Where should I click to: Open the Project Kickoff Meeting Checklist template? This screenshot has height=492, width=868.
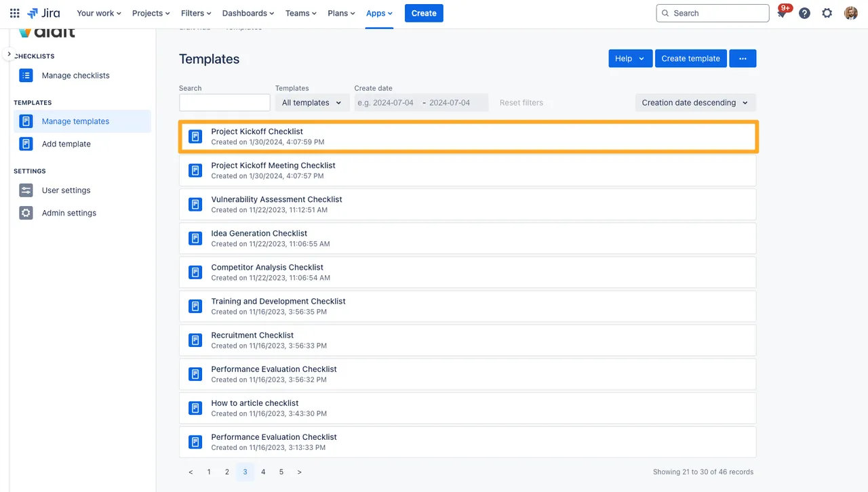(468, 171)
